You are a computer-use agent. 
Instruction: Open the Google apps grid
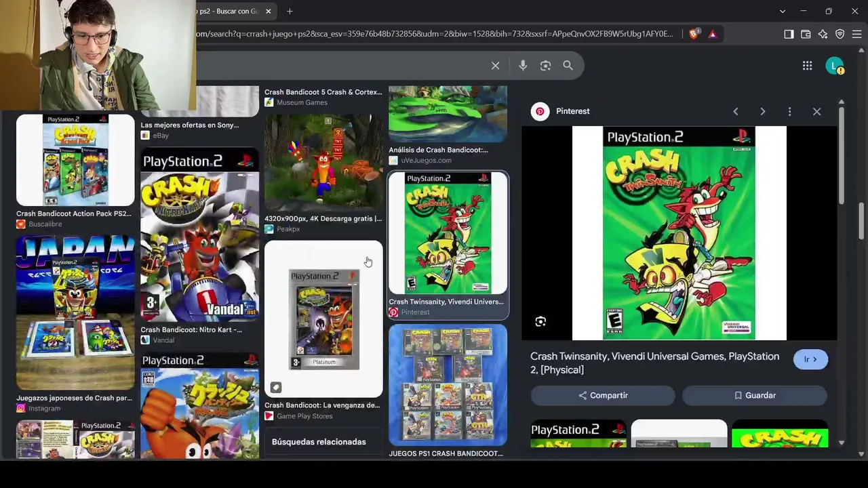point(807,66)
